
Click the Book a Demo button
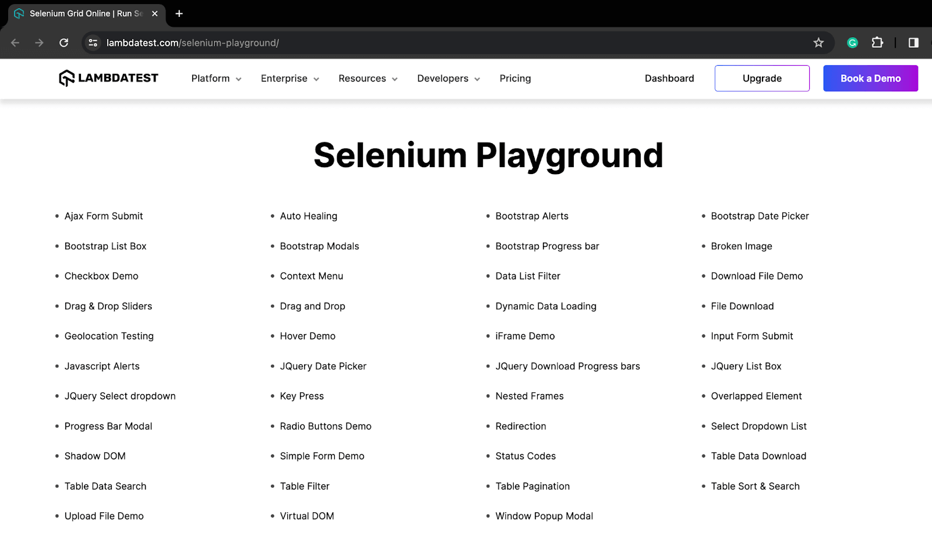(x=870, y=78)
